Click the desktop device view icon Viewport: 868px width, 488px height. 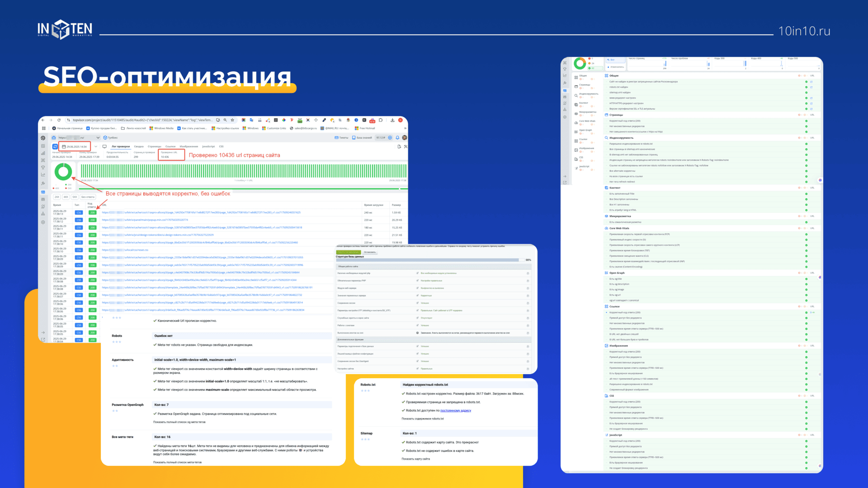pos(104,146)
